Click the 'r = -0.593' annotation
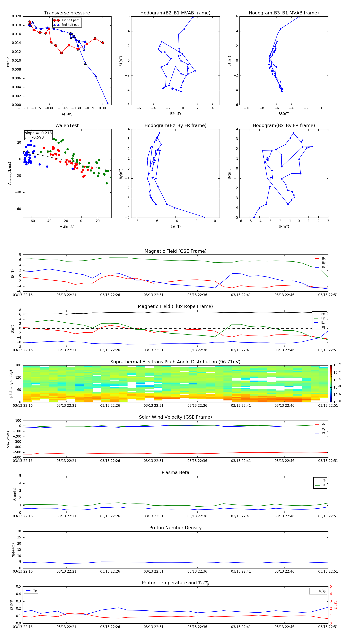Viewport: 351px width, 644px height. pos(35,137)
